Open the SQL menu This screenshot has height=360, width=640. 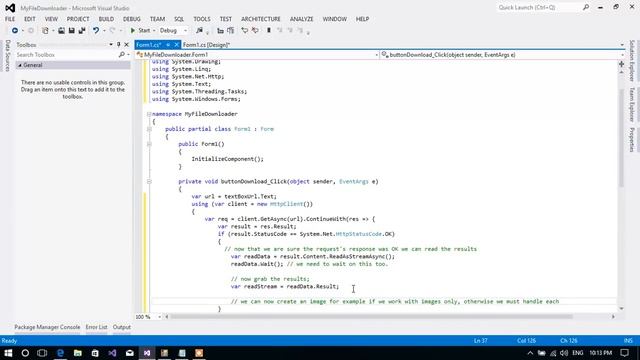(x=179, y=19)
